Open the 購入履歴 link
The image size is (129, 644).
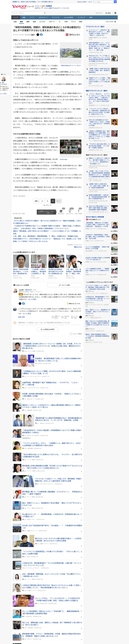(108, 13)
